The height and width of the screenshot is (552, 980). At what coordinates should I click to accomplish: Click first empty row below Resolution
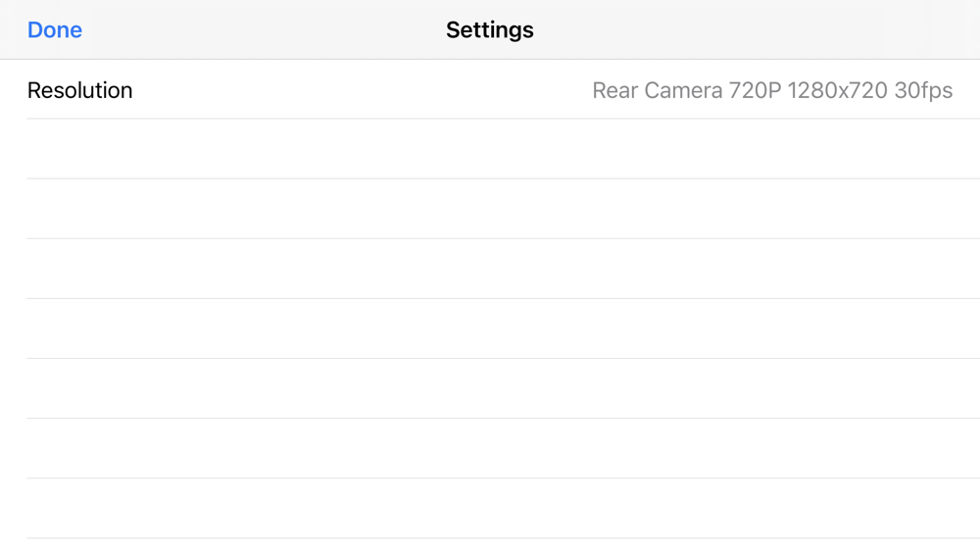click(x=490, y=149)
